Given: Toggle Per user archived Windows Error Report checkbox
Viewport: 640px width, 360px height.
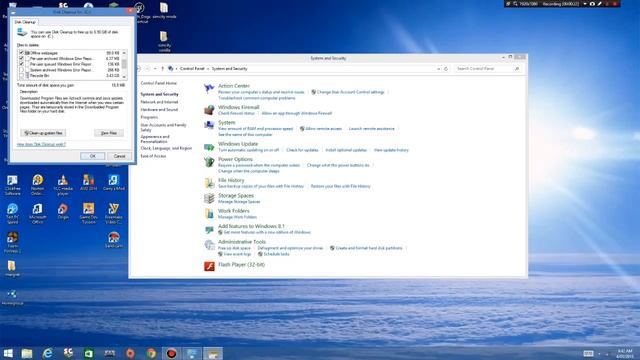Looking at the screenshot, I should (x=22, y=59).
